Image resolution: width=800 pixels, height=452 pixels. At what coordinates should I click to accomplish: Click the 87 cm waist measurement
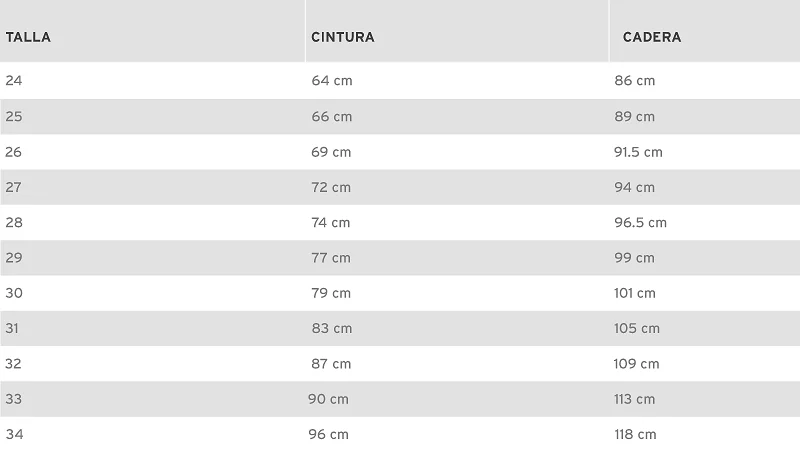(331, 364)
